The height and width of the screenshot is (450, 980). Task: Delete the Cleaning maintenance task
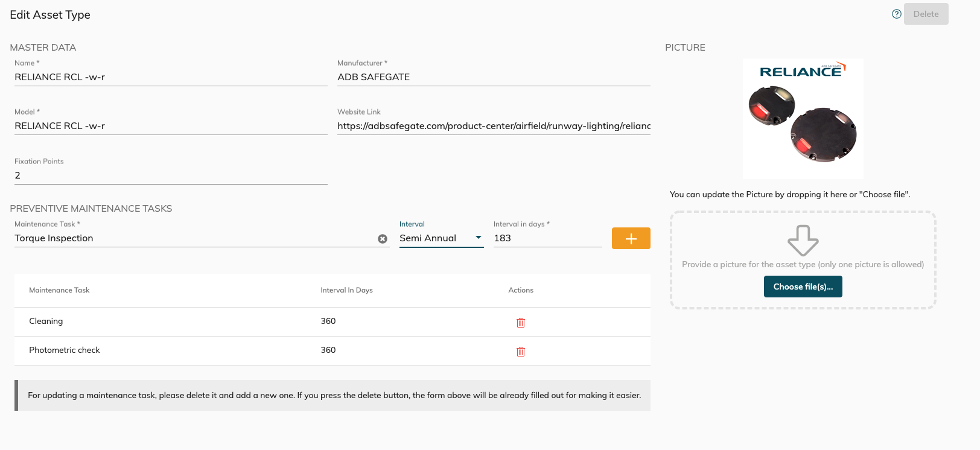521,323
